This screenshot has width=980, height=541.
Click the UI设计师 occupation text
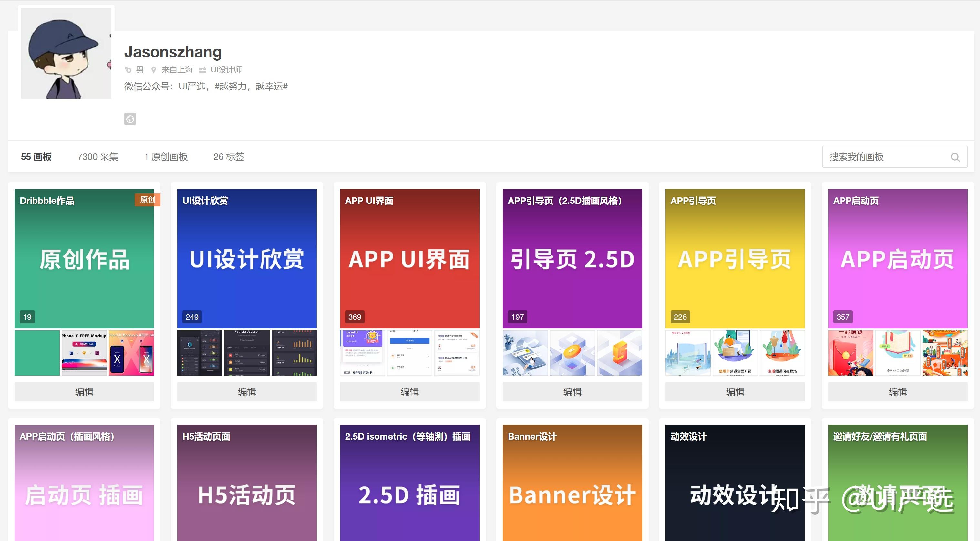(x=226, y=70)
